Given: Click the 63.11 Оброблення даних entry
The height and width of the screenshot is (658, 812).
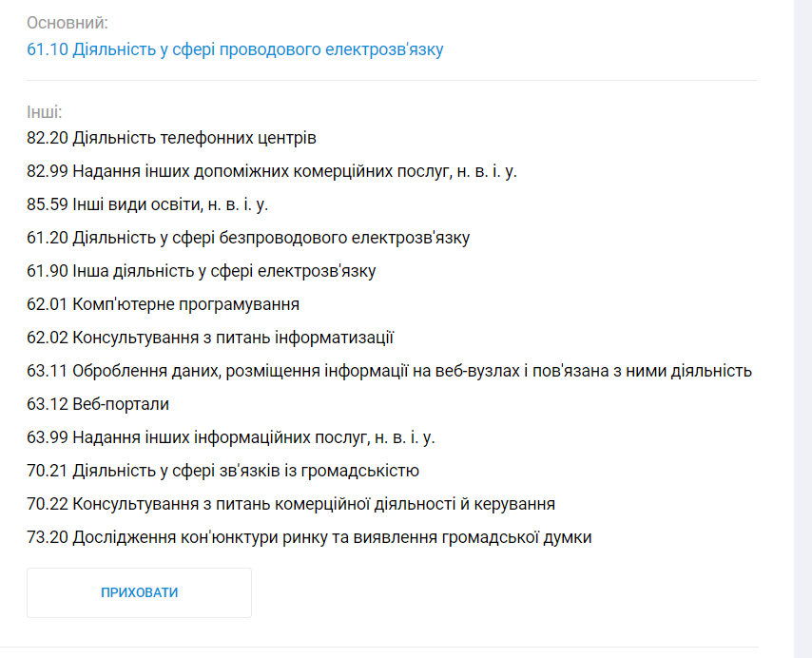Looking at the screenshot, I should tap(390, 371).
